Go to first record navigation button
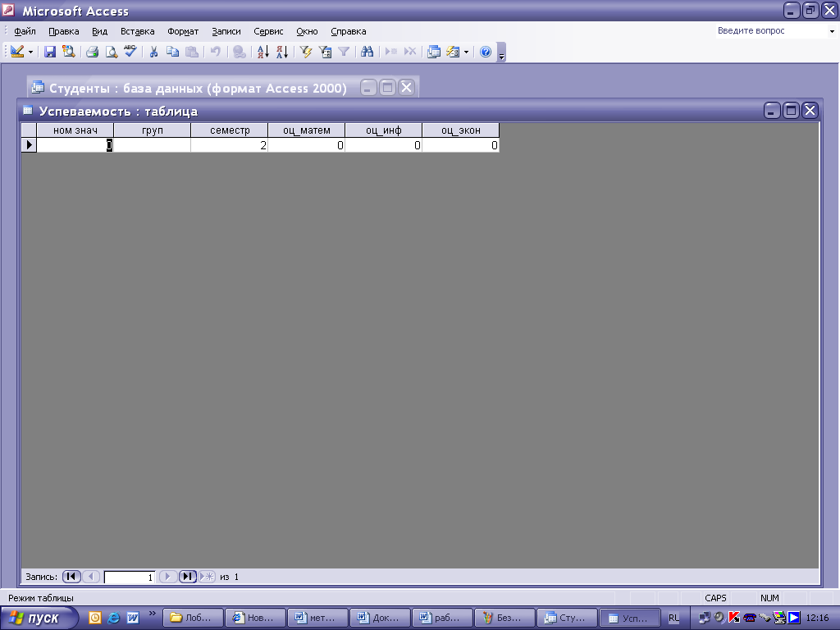 click(71, 577)
